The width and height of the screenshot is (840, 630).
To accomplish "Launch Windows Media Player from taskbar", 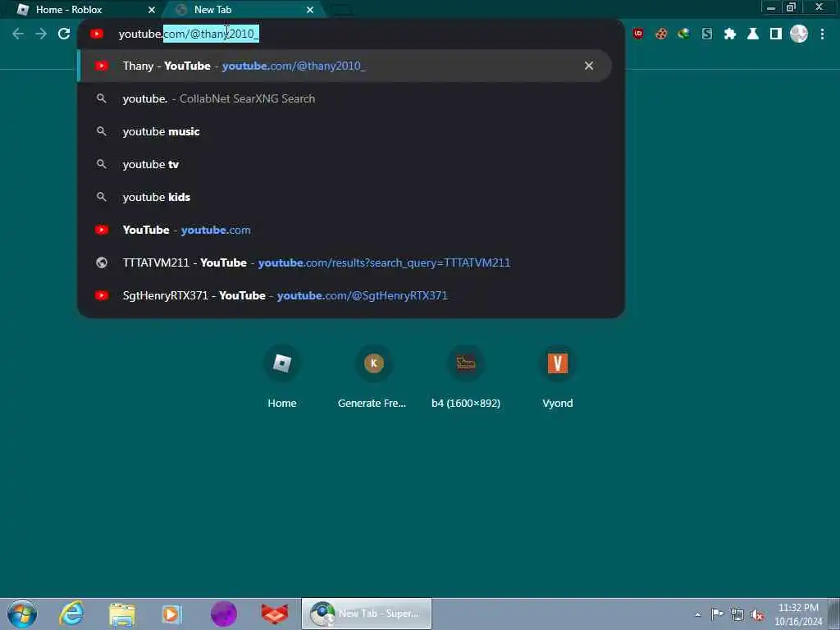I will [x=172, y=614].
